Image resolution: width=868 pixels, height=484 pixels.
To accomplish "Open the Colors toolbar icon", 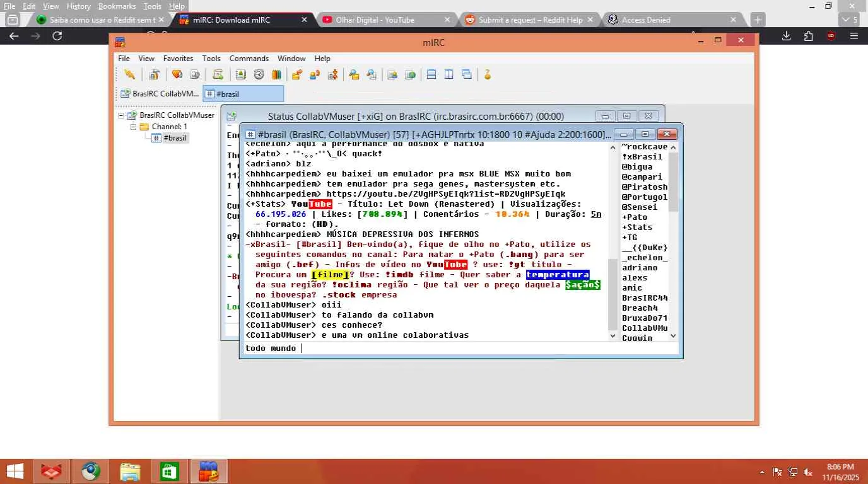I will coord(276,74).
